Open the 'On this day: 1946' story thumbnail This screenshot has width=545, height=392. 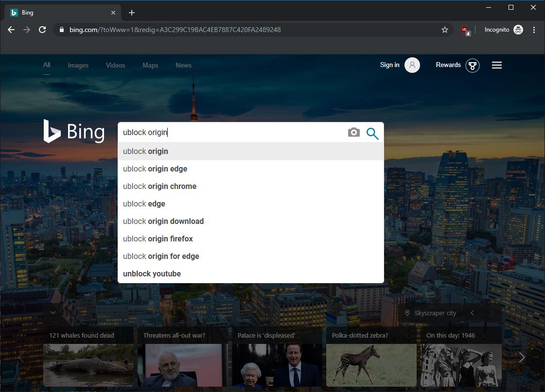click(x=461, y=365)
